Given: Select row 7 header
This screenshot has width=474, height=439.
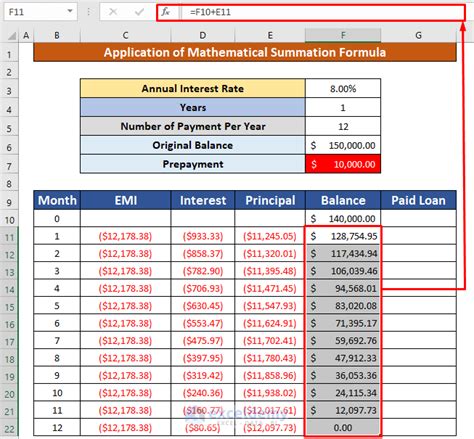Looking at the screenshot, I should [9, 165].
